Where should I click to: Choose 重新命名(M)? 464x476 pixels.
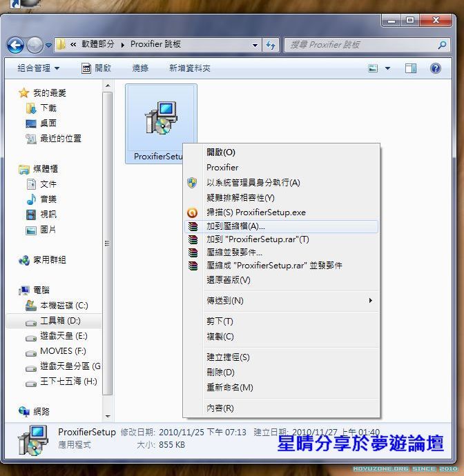[x=282, y=388]
